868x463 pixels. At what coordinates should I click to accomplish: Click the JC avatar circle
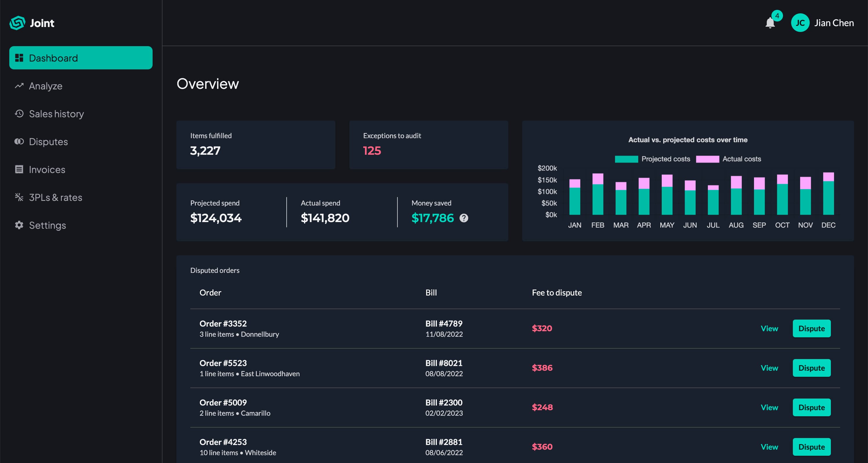click(x=800, y=23)
